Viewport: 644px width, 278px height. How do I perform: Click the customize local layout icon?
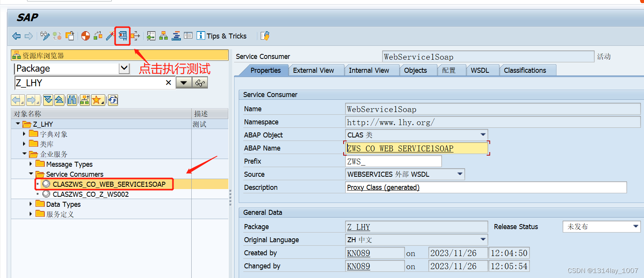265,36
